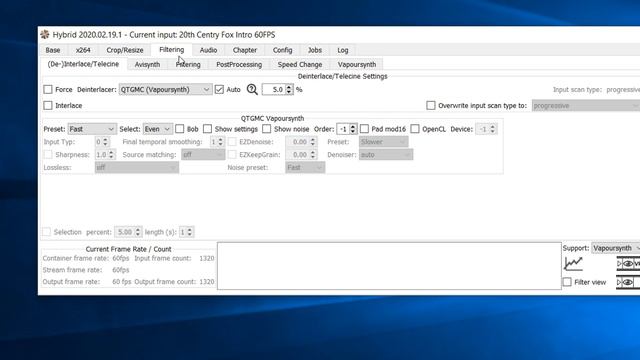The height and width of the screenshot is (360, 640).
Task: Open the graph chart icon under Support
Action: pyautogui.click(x=573, y=264)
